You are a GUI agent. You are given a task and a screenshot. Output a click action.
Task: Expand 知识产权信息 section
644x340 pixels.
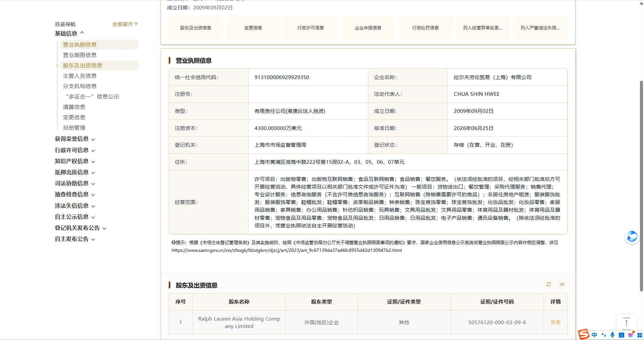pos(75,161)
